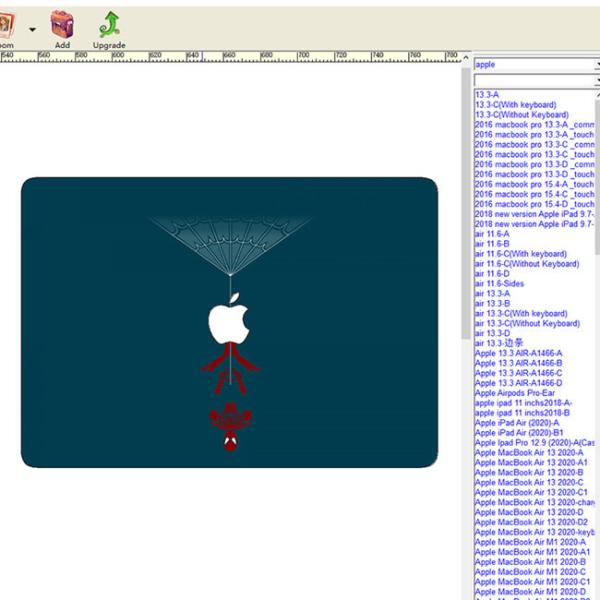Open the empty combo box below 'apple'
600x600 pixels.
(596, 81)
